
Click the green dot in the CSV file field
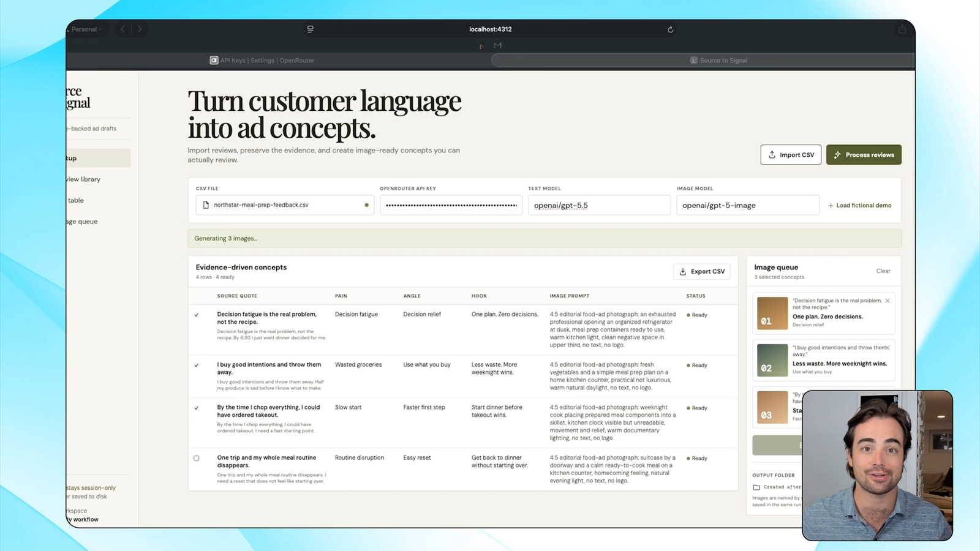coord(366,205)
